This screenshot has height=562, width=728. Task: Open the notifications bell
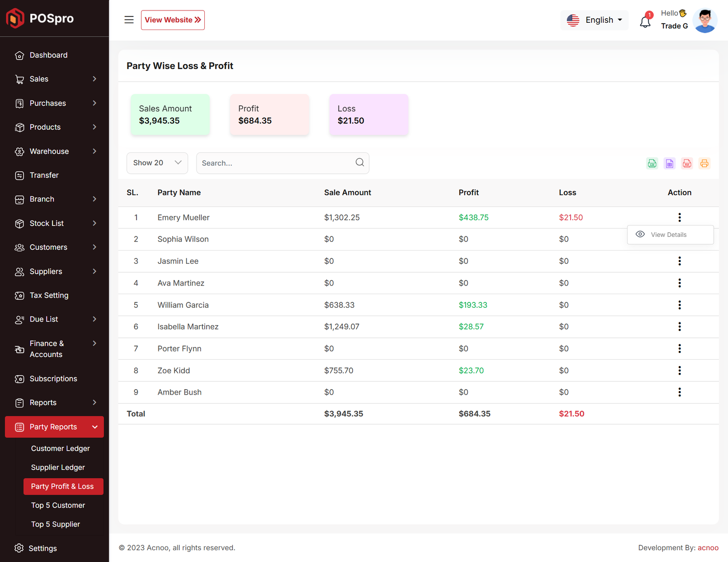coord(645,21)
